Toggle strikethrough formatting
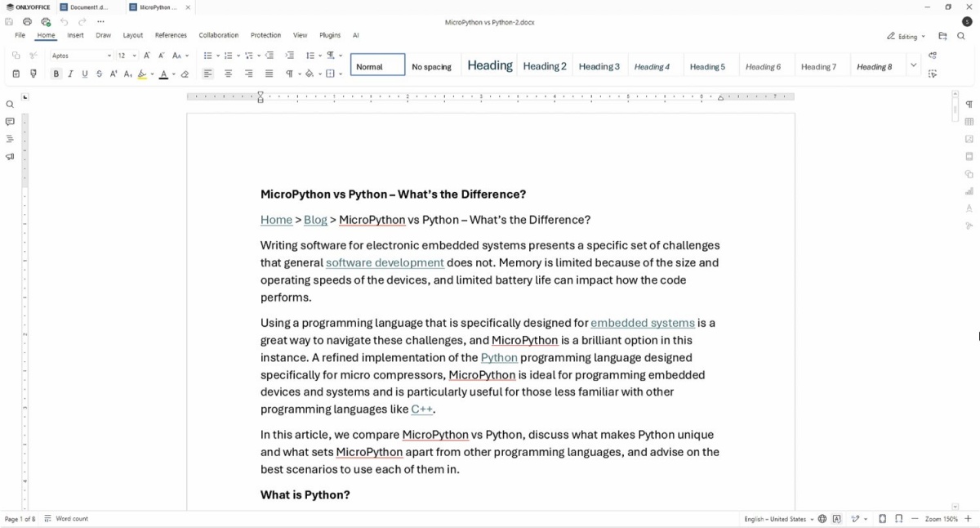The height and width of the screenshot is (528, 980). click(x=100, y=74)
